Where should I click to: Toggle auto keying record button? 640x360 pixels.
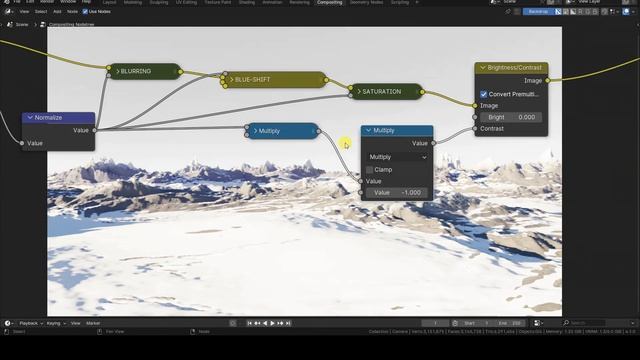point(233,323)
